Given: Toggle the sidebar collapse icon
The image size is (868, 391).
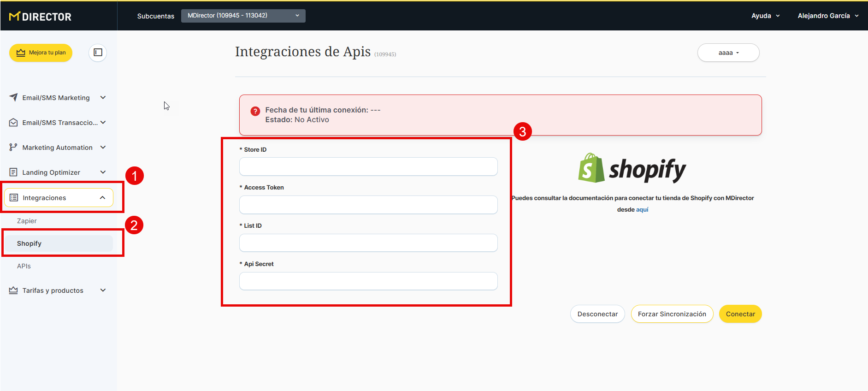Looking at the screenshot, I should (x=98, y=53).
